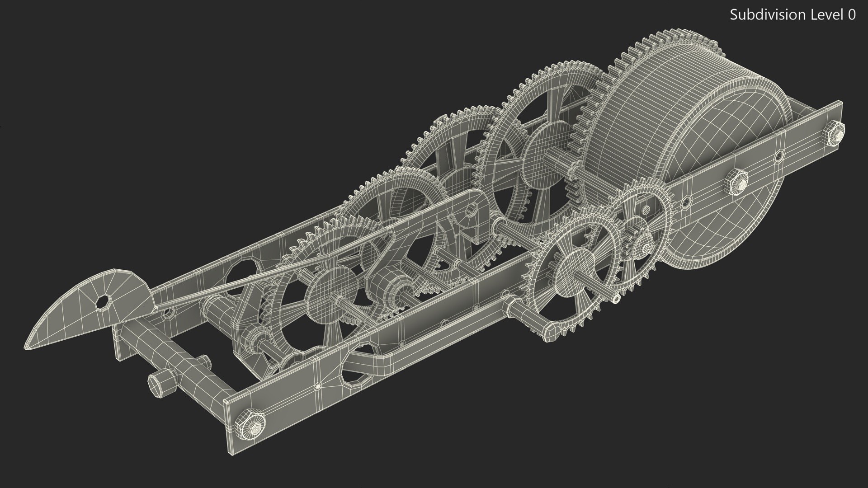Click the octagonal hole in the pointed plate
Screen dimensions: 868x488
coord(103,302)
